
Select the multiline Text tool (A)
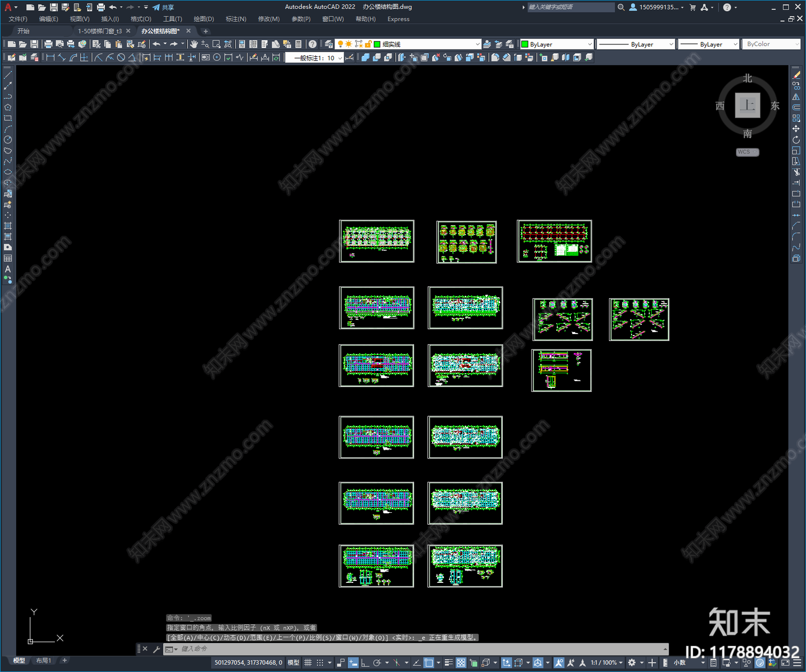coord(8,269)
